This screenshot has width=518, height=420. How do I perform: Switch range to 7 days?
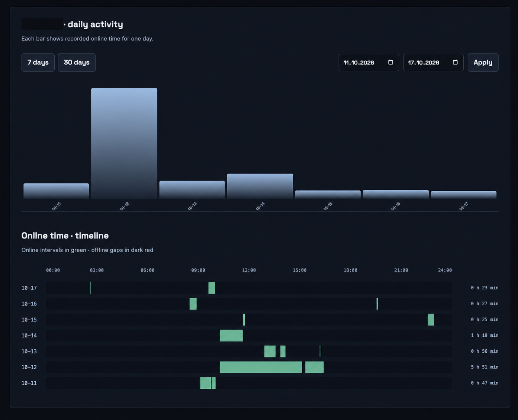(x=38, y=62)
